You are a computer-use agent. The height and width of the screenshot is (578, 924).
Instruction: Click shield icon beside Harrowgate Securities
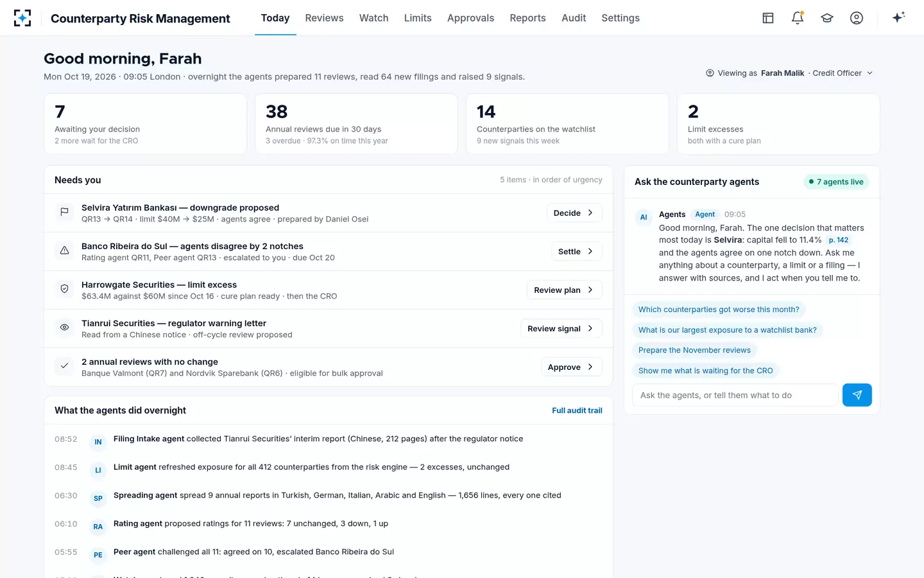click(64, 289)
